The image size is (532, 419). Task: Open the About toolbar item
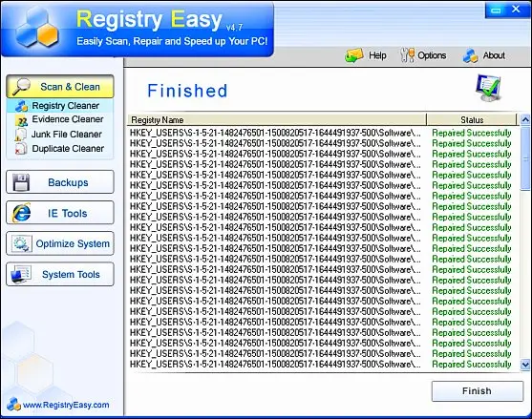click(x=484, y=55)
